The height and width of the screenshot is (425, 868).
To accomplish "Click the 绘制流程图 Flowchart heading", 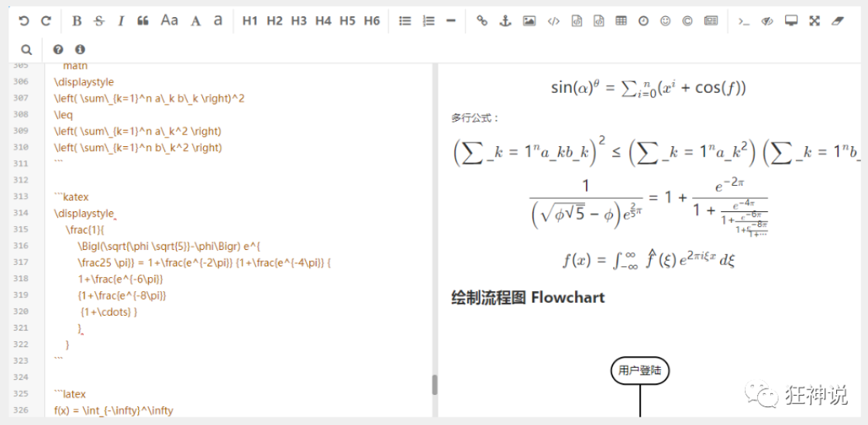I will coord(528,297).
